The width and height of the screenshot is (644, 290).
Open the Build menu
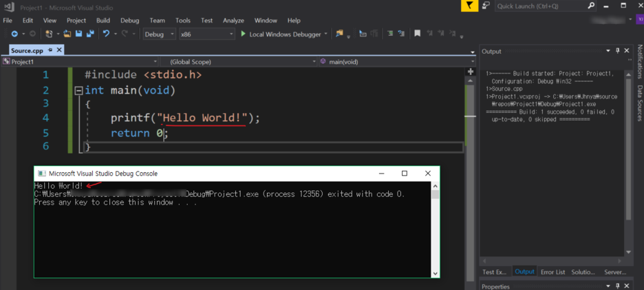(103, 20)
